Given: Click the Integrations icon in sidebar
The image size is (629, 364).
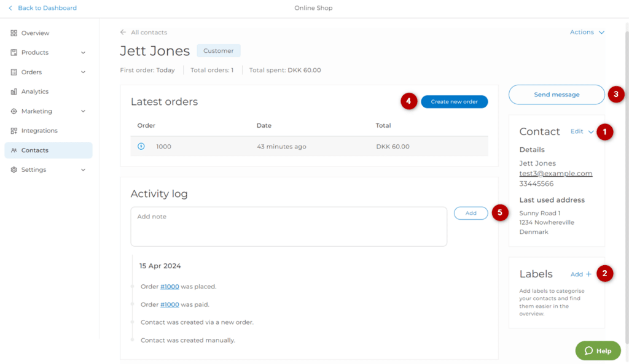Looking at the screenshot, I should [14, 131].
